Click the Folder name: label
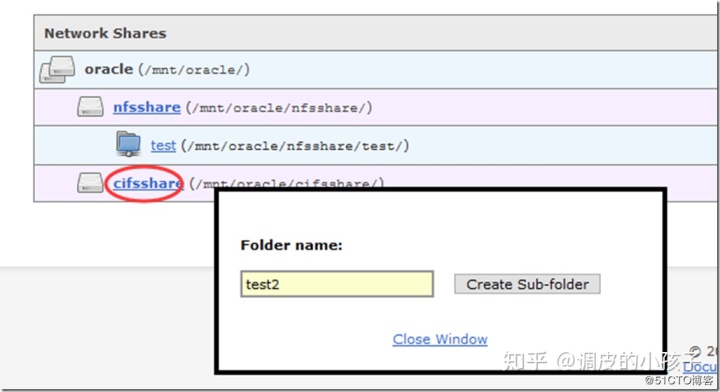The height and width of the screenshot is (392, 720). pos(292,245)
